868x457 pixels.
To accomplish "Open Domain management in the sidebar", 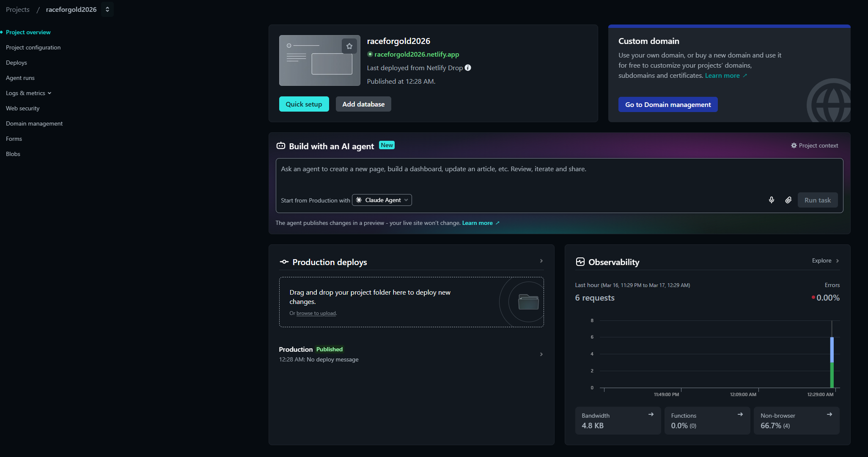I will coord(34,123).
